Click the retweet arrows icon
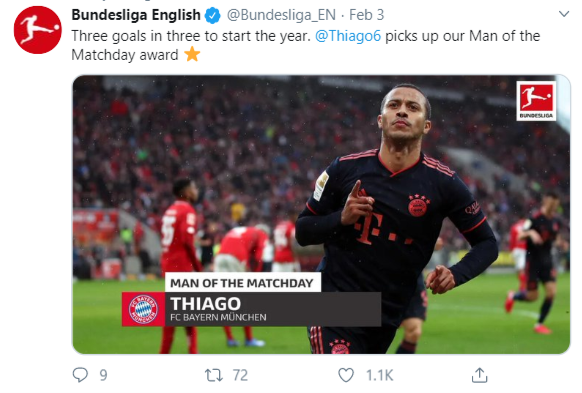582x393 pixels. [214, 375]
